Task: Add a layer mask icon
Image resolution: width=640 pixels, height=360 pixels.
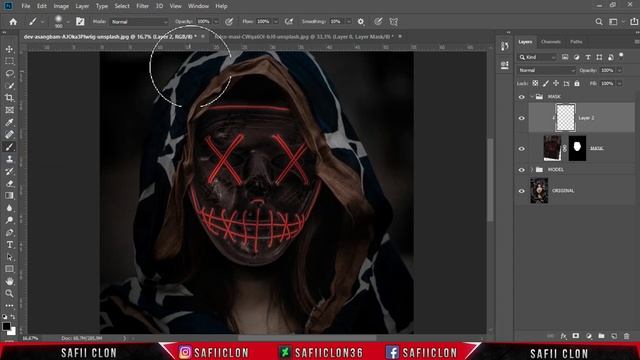Action: tap(576, 336)
